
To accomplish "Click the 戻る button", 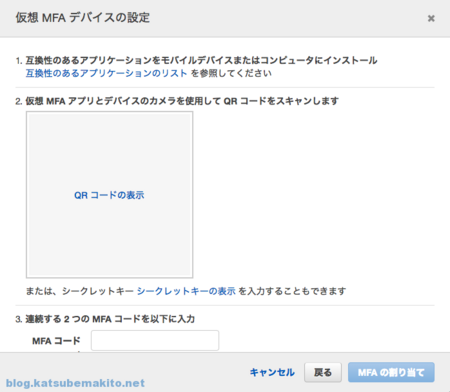I will [323, 372].
